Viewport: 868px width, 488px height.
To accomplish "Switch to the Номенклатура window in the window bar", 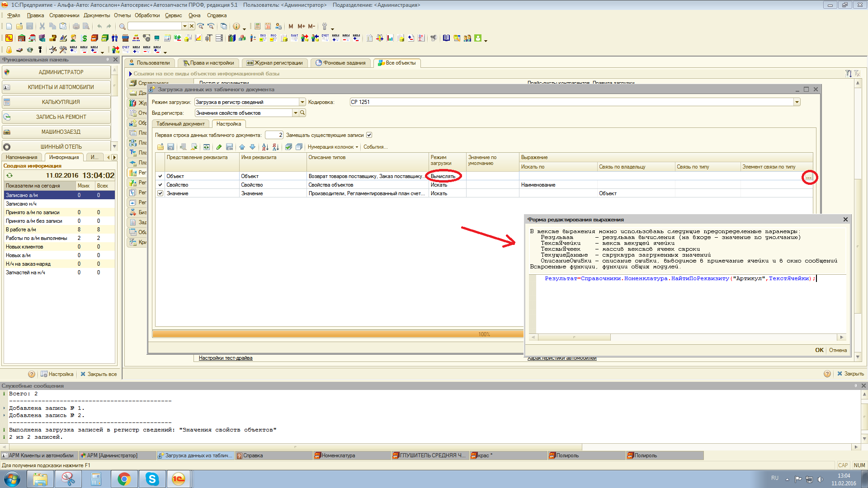I will click(x=352, y=455).
